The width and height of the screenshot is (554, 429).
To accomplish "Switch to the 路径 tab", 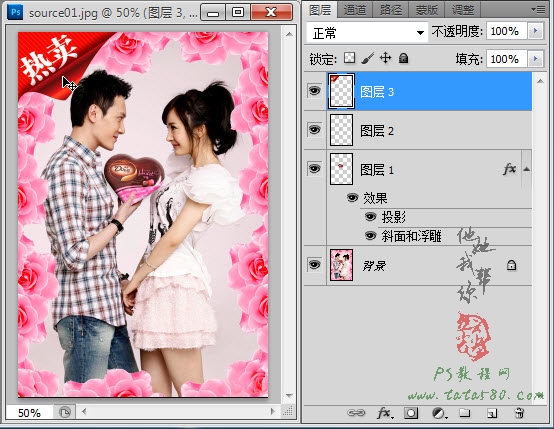I will click(390, 10).
